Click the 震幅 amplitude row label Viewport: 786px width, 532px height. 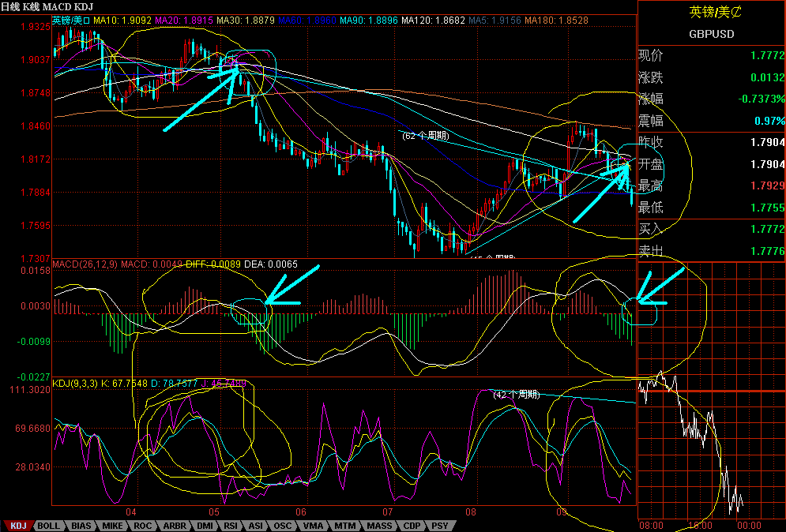(651, 121)
